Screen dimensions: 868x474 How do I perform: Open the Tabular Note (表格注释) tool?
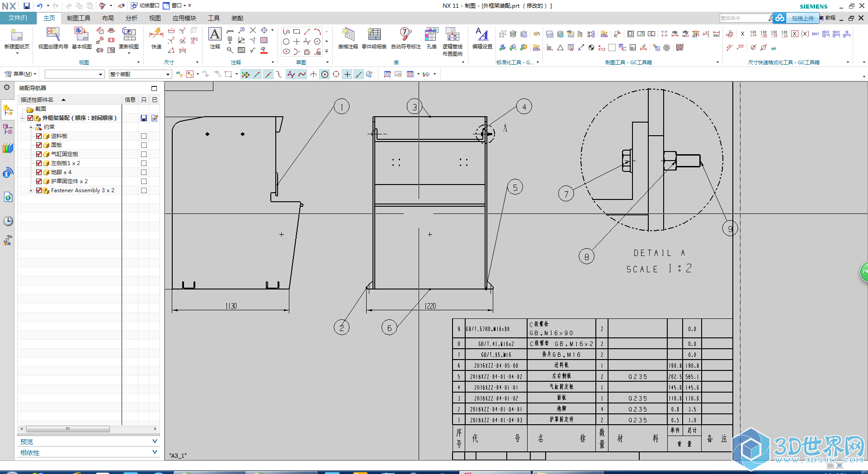348,35
